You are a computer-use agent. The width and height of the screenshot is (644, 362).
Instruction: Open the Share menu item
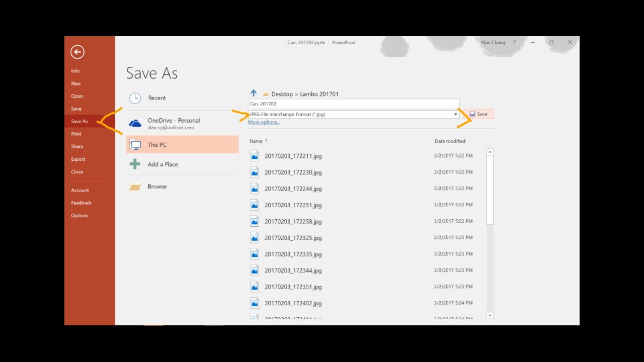pos(77,146)
